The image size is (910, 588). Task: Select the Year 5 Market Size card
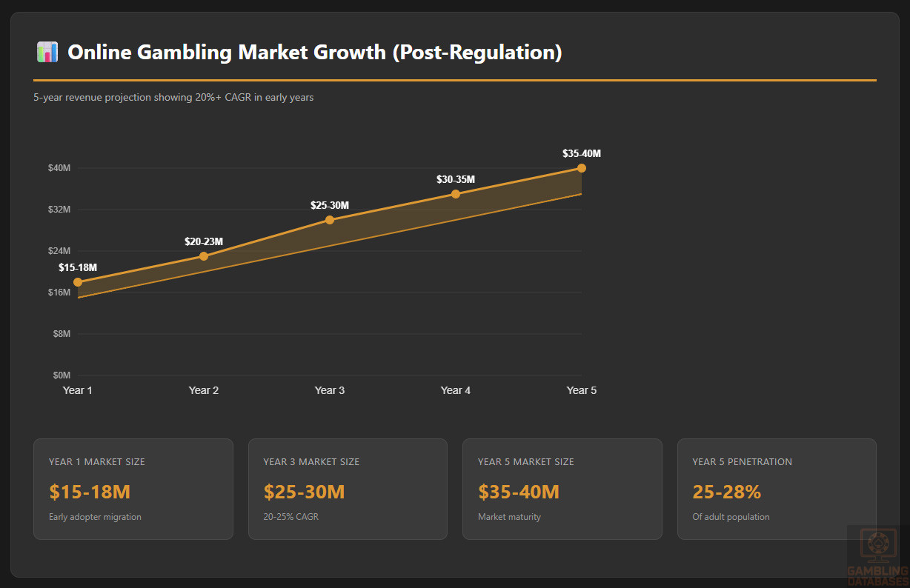click(562, 489)
